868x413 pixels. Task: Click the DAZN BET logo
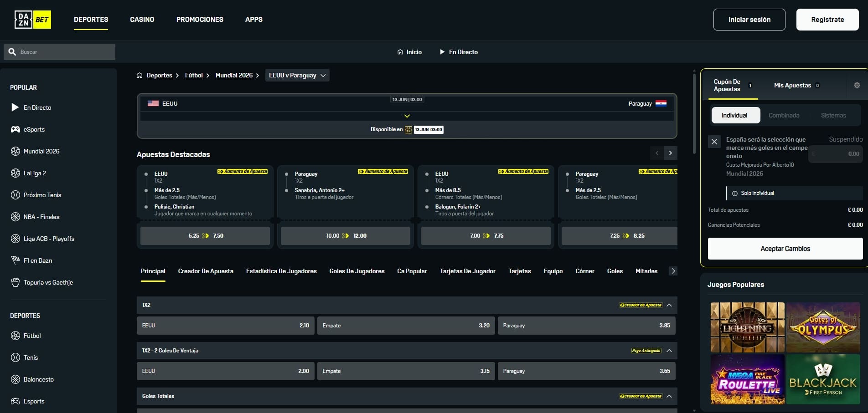click(32, 20)
